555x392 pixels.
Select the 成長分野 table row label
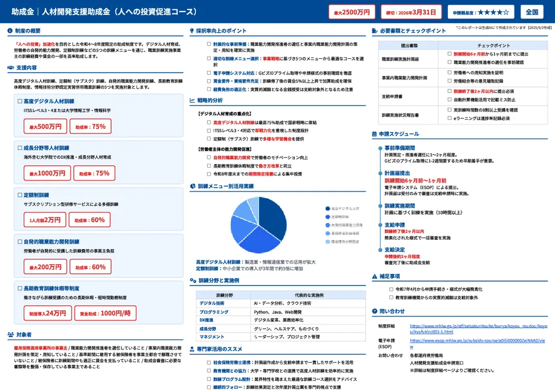[x=208, y=329]
